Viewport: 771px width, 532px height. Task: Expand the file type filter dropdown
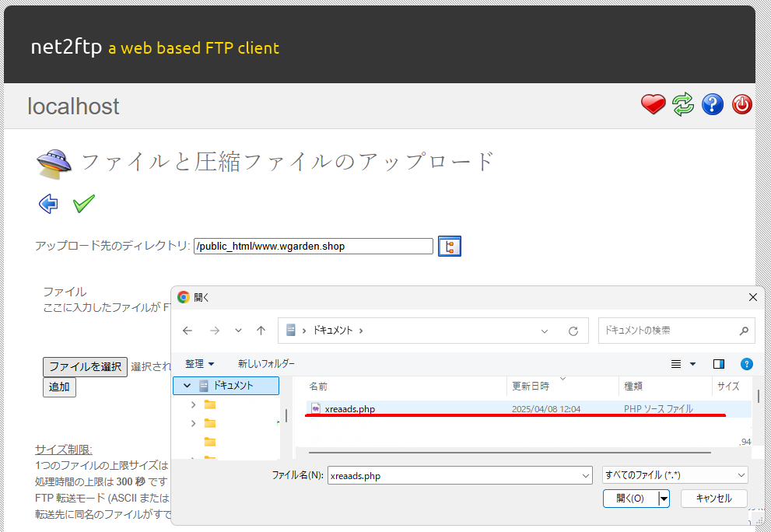(675, 474)
